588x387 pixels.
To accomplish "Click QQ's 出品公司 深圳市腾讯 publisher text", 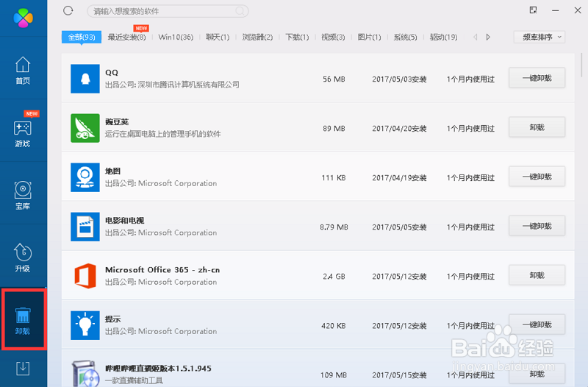I will 172,85.
